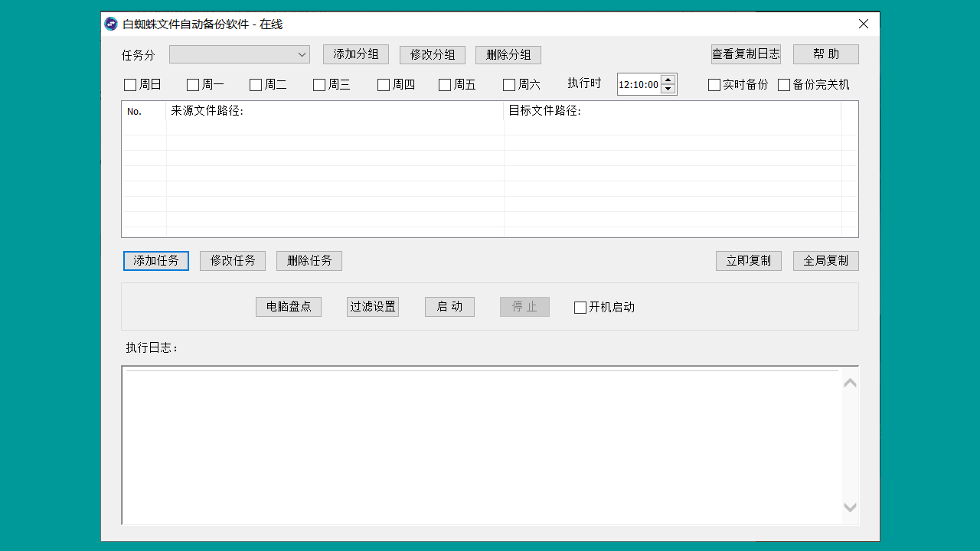Screen dimensions: 980x551
Task: Click the No. column header
Action: pyautogui.click(x=144, y=111)
